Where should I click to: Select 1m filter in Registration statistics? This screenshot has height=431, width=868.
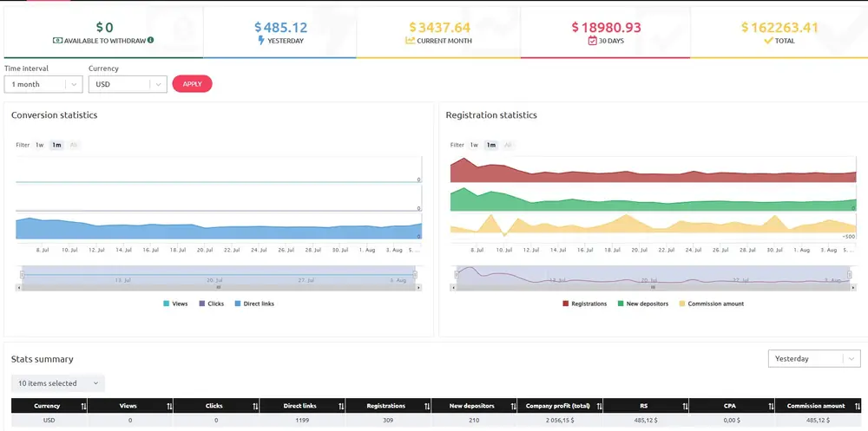(x=491, y=145)
